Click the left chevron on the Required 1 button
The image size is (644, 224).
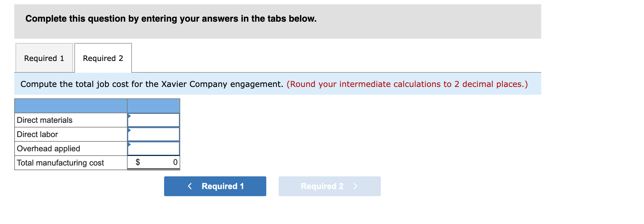190,186
